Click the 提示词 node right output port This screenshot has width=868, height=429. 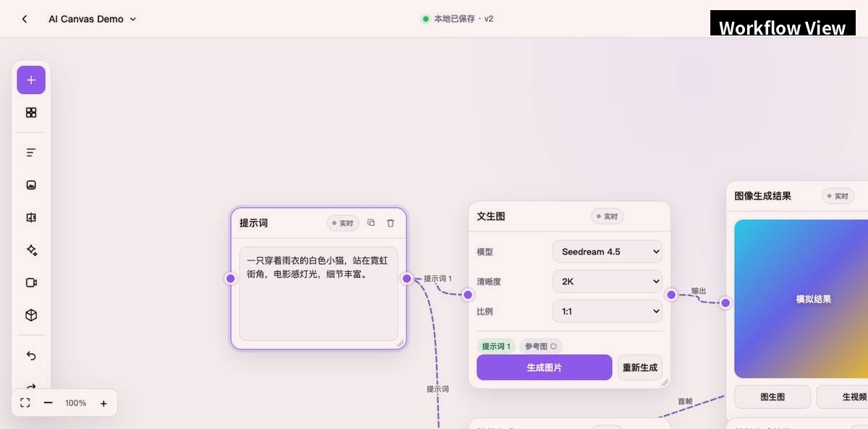(407, 279)
